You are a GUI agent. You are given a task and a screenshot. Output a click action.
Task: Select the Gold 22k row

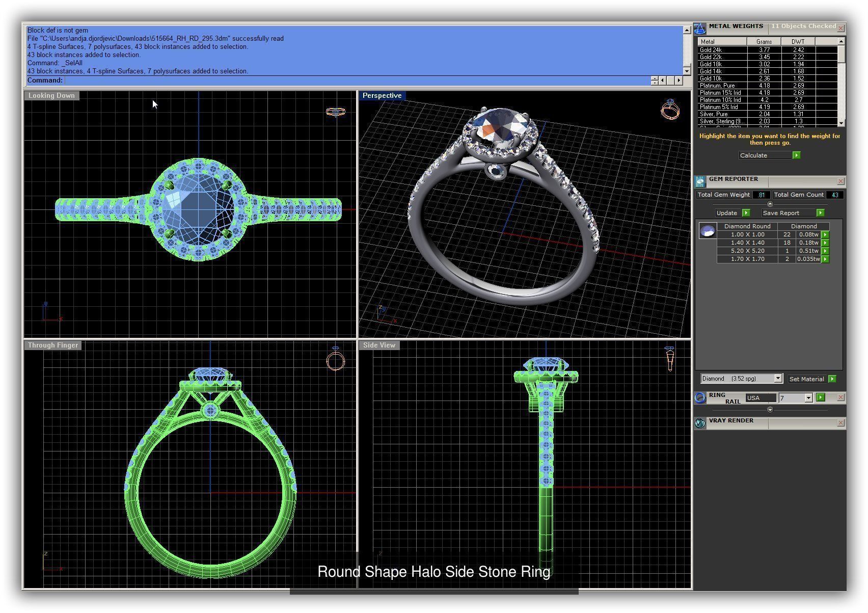[768, 57]
